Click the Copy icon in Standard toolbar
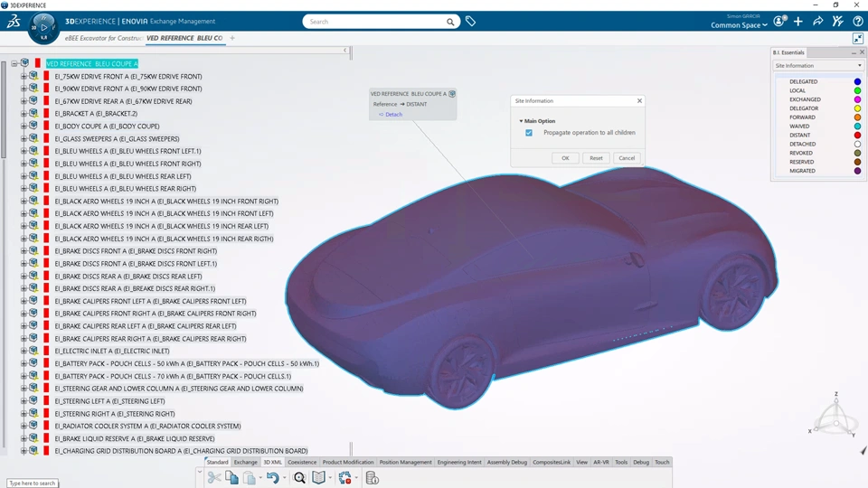The width and height of the screenshot is (868, 488). coord(231,477)
